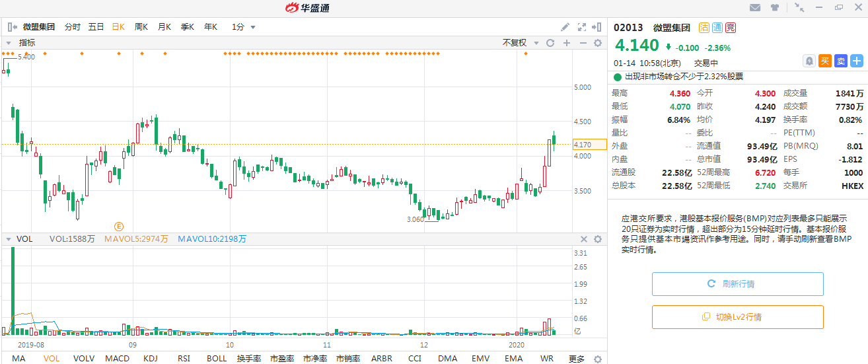Viewport: 868px width, 364px height.
Task: Click the 4.170 price axis label
Action: (589, 145)
